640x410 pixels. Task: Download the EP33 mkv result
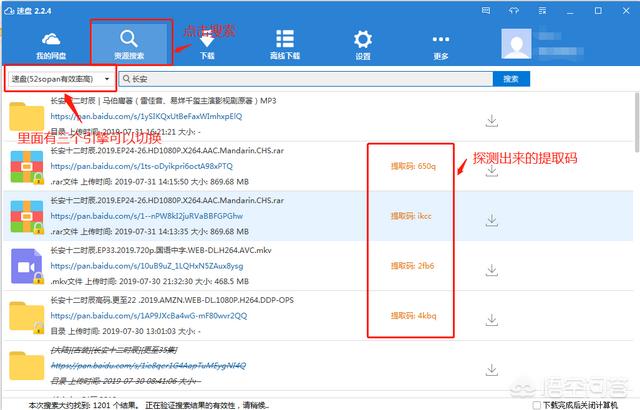click(x=492, y=270)
